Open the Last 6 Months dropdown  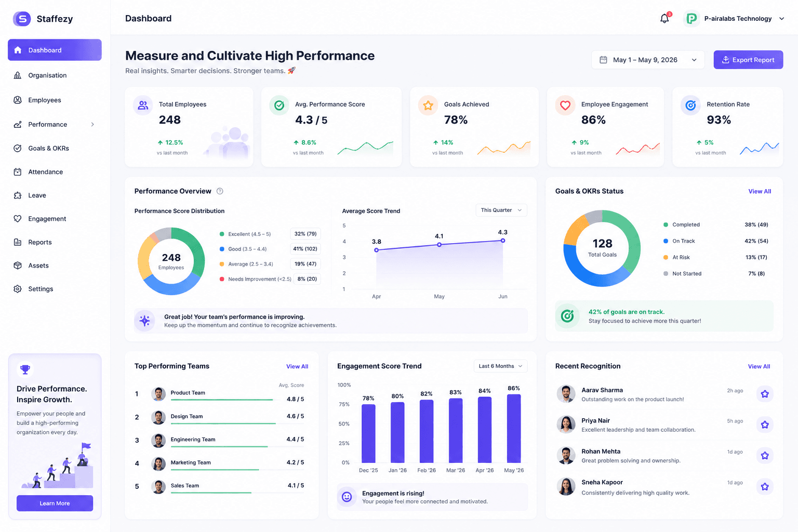click(501, 366)
